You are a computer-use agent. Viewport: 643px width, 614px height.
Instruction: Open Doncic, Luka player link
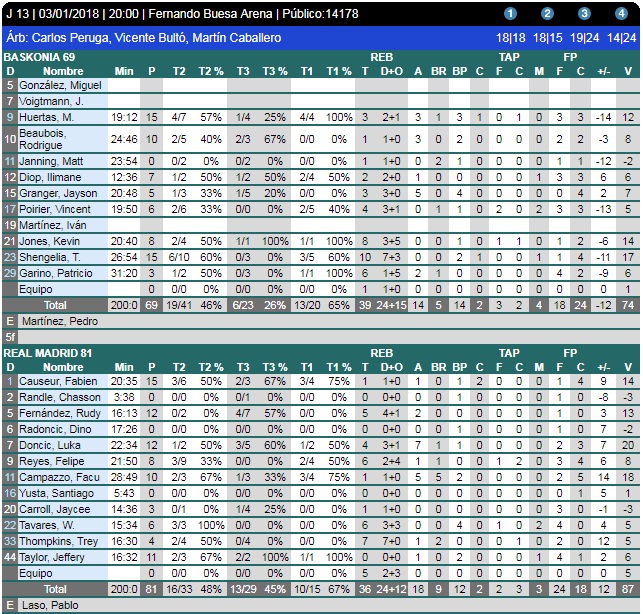click(45, 445)
